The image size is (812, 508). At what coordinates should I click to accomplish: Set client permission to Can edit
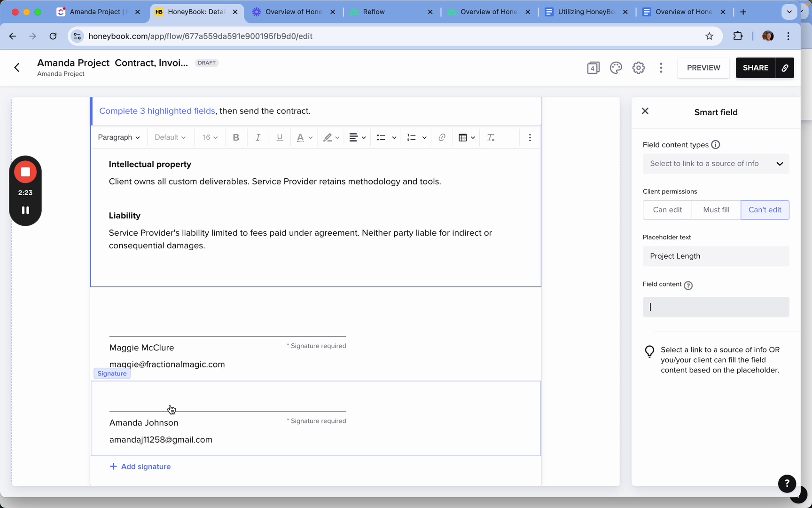click(x=667, y=210)
